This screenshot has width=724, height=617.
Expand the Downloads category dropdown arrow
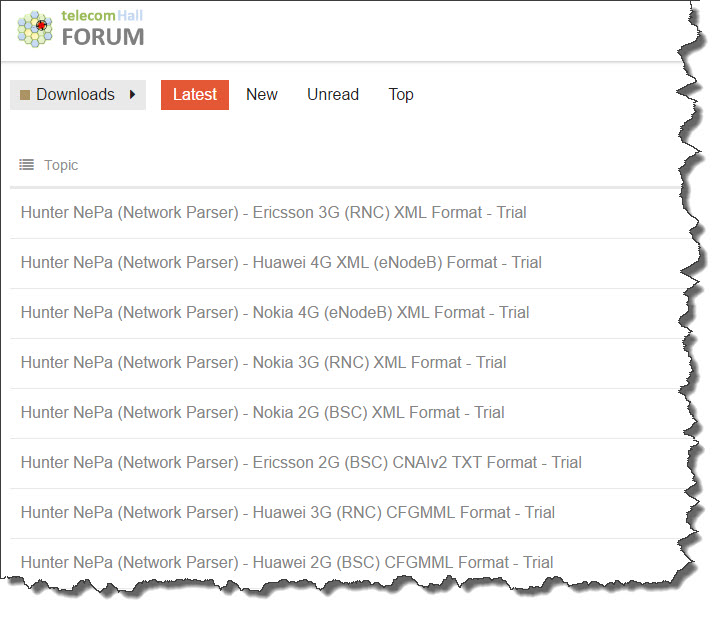(133, 95)
